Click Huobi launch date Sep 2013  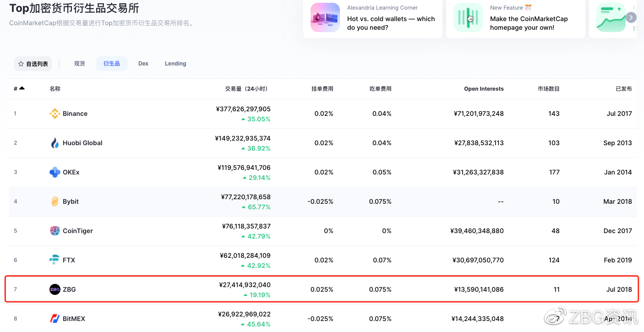(x=617, y=143)
